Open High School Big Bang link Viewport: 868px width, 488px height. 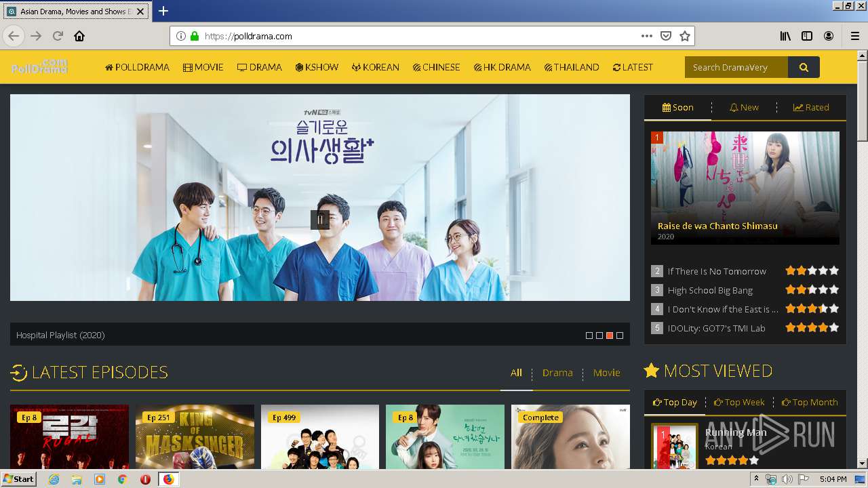710,290
